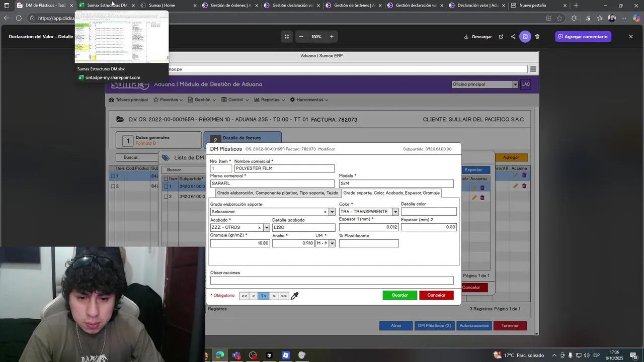
Task: Reload the browser page
Action: coord(19,18)
